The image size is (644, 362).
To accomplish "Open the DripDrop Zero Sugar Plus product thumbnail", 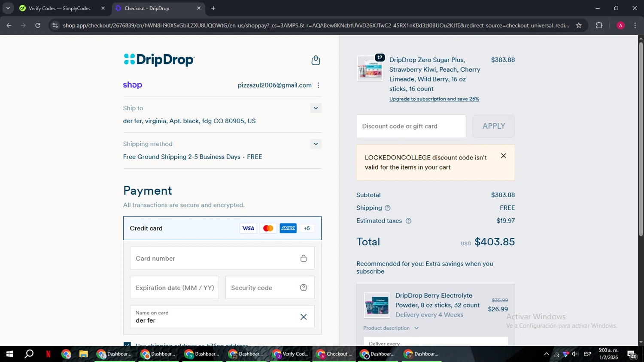I will pyautogui.click(x=370, y=69).
